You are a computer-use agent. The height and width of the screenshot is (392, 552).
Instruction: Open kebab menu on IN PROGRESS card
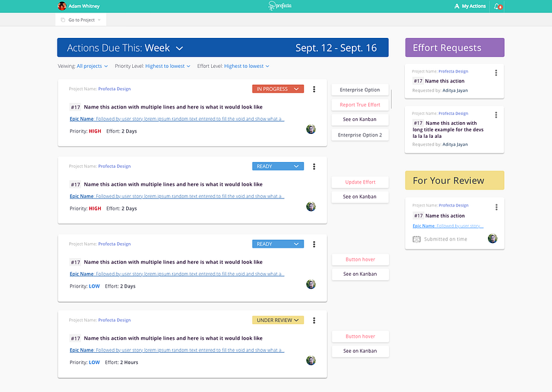click(x=314, y=90)
